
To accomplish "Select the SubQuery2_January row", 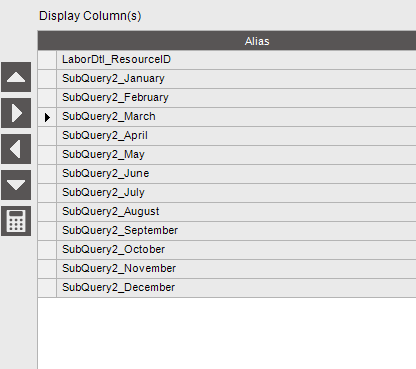I will point(236,79).
